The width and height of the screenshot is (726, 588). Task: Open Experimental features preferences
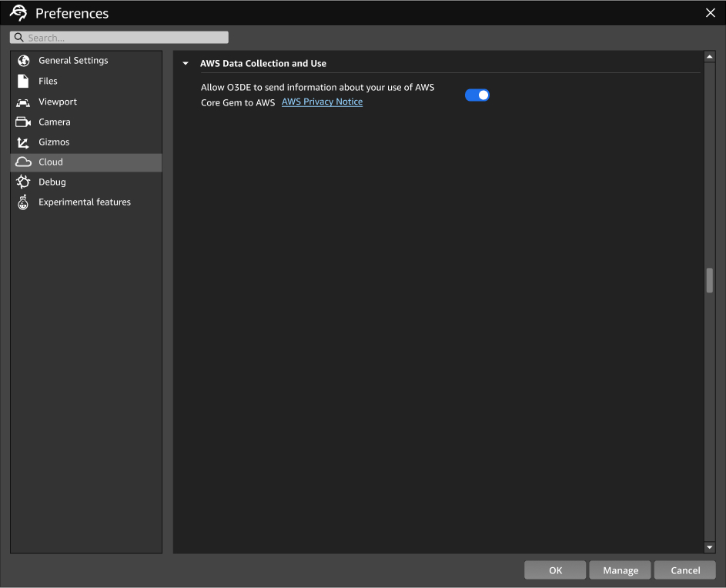tap(86, 202)
